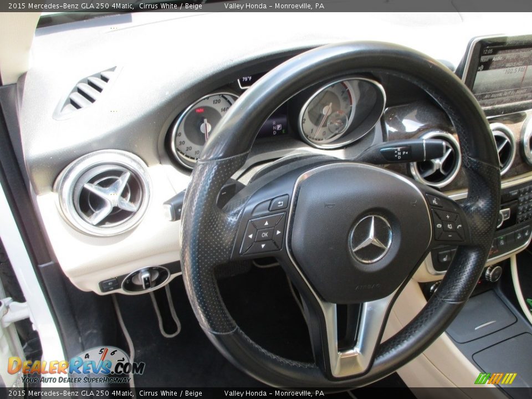Click top caption '2015 Mercedes-Benz GLA 250 4Matic'

(70, 6)
